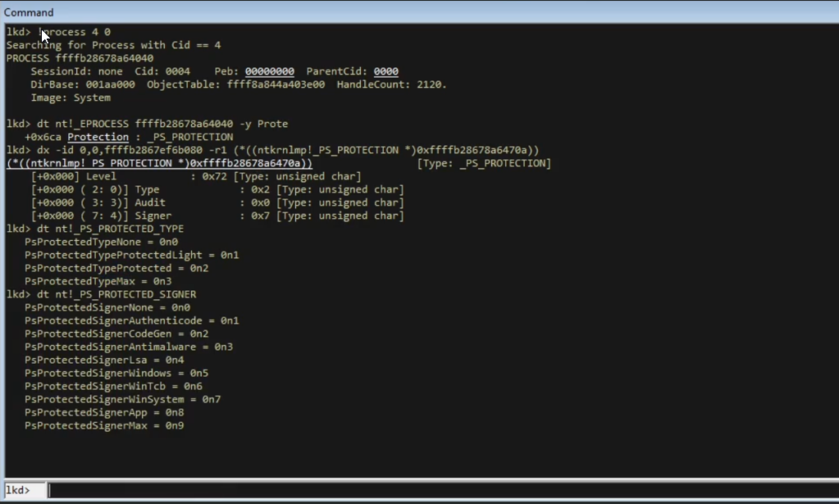Image resolution: width=839 pixels, height=504 pixels.
Task: Click 'PsProtectedSignerMax = 0n9' line
Action: [104, 425]
